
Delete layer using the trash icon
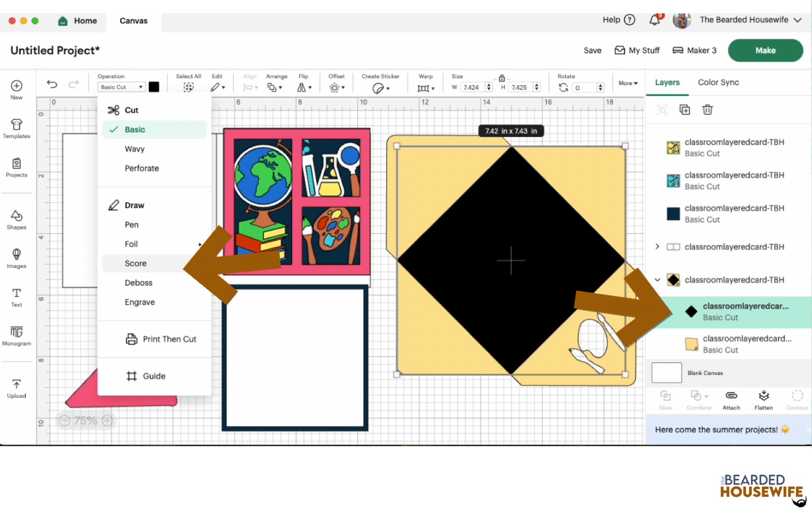point(707,110)
